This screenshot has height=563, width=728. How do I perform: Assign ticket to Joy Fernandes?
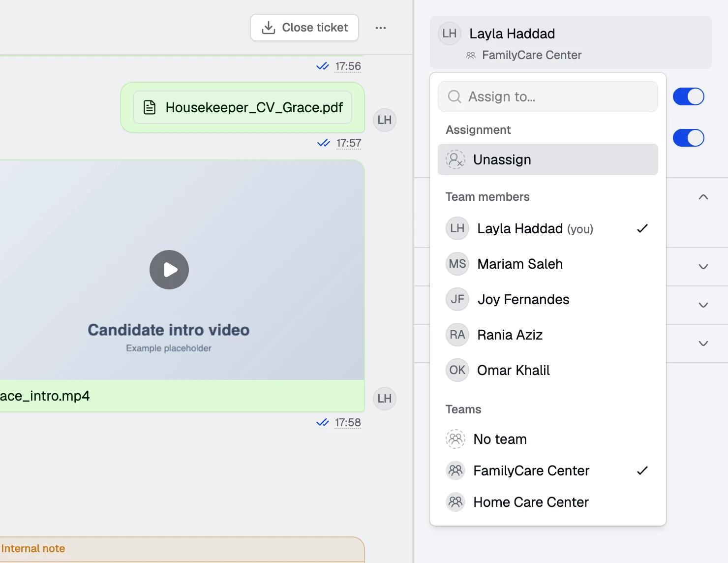tap(548, 299)
